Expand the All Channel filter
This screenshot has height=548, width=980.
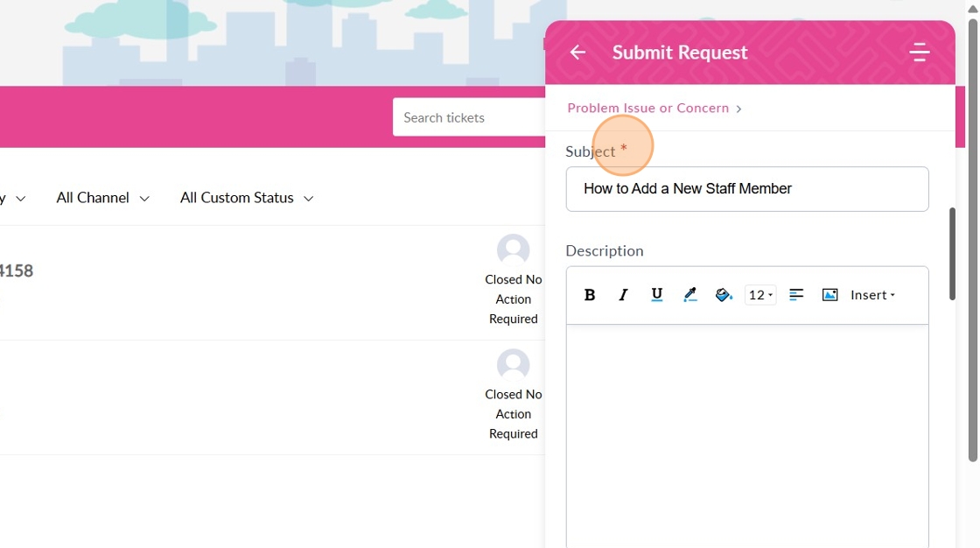pyautogui.click(x=102, y=198)
